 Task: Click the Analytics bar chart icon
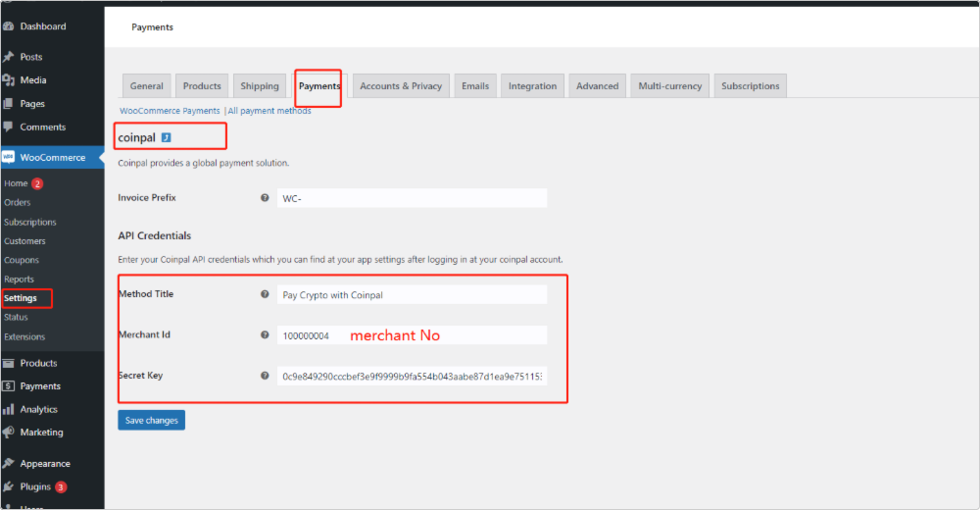8,409
